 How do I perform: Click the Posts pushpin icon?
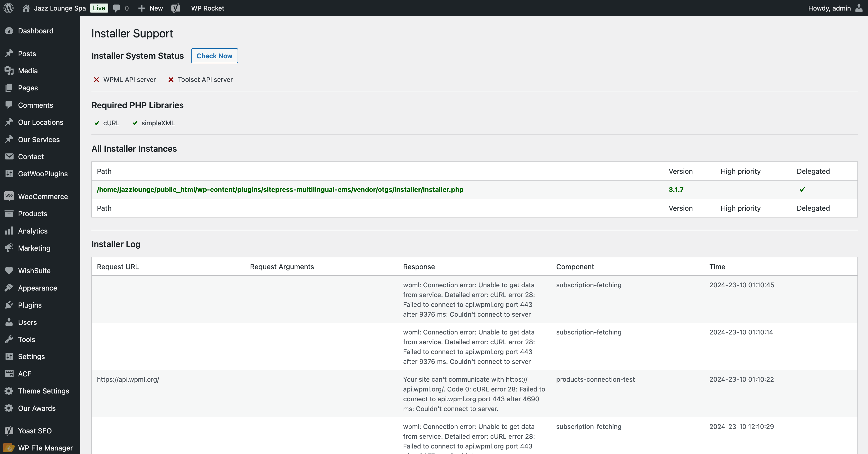click(9, 53)
